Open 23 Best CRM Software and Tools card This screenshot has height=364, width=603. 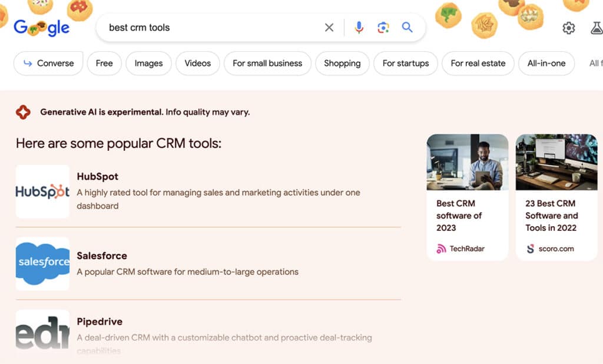(556, 197)
